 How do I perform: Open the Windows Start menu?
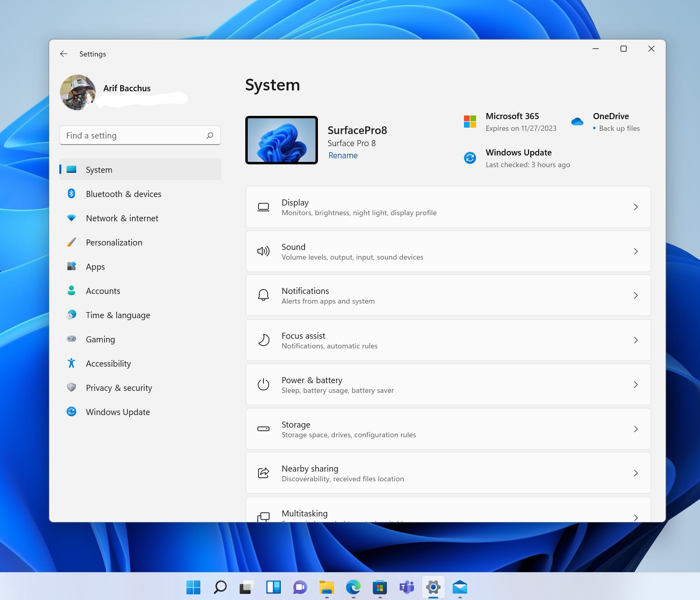pyautogui.click(x=193, y=587)
